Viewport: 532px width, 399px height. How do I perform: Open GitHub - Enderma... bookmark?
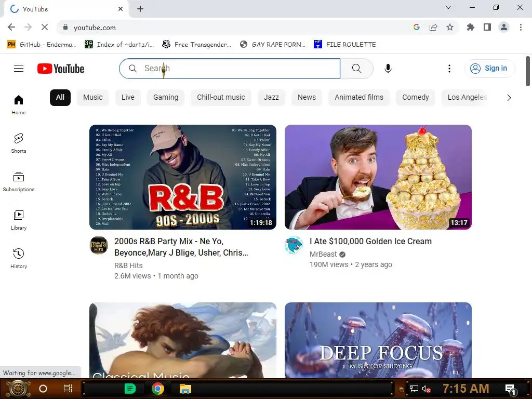coord(42,45)
